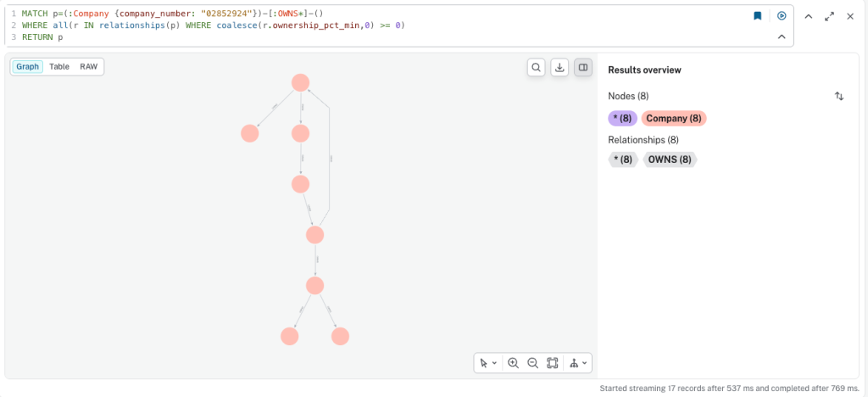Open search in graph view
The width and height of the screenshot is (868, 397).
coord(536,68)
